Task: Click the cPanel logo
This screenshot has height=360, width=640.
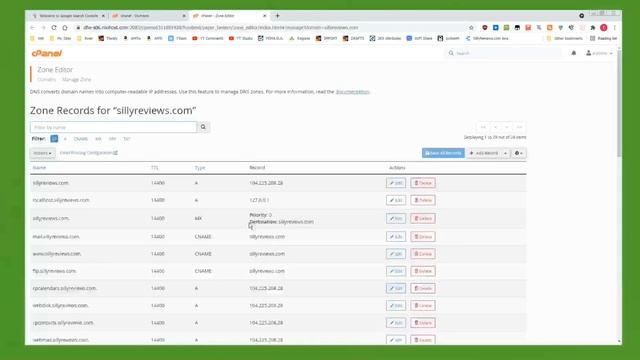Action: pos(47,53)
